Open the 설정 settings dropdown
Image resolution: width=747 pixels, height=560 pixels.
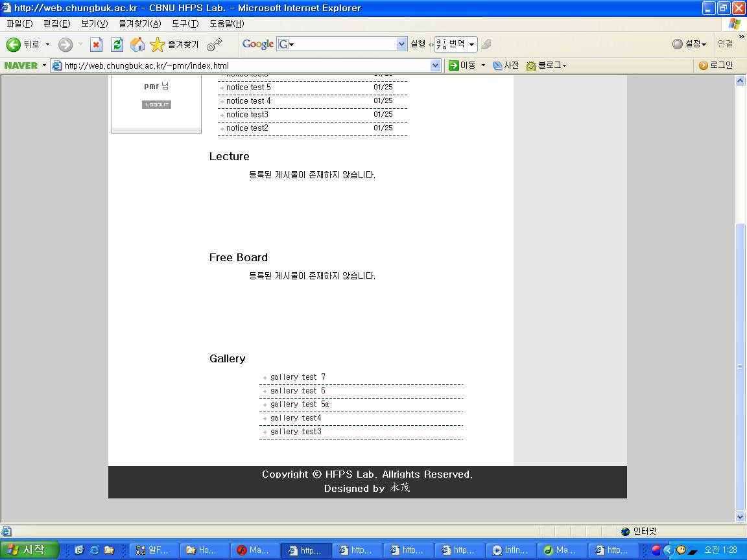click(x=689, y=44)
